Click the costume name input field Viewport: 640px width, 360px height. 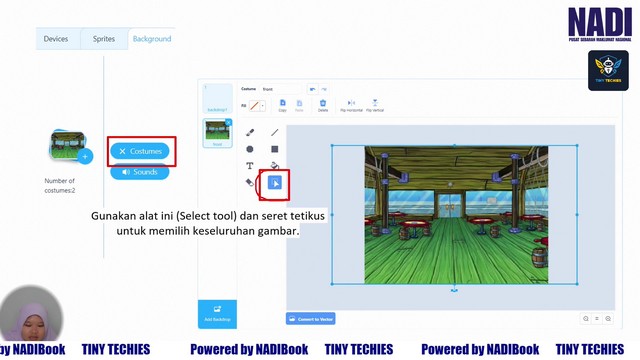281,89
